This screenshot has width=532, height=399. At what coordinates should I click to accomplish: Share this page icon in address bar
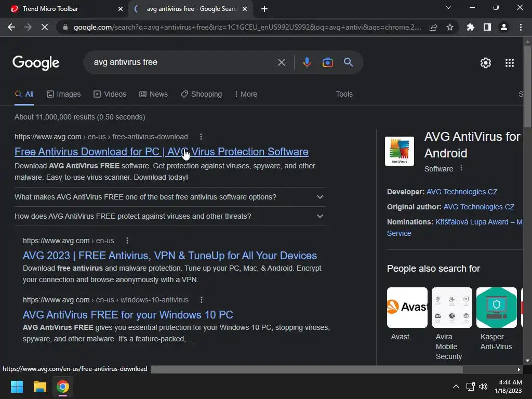[x=433, y=27]
